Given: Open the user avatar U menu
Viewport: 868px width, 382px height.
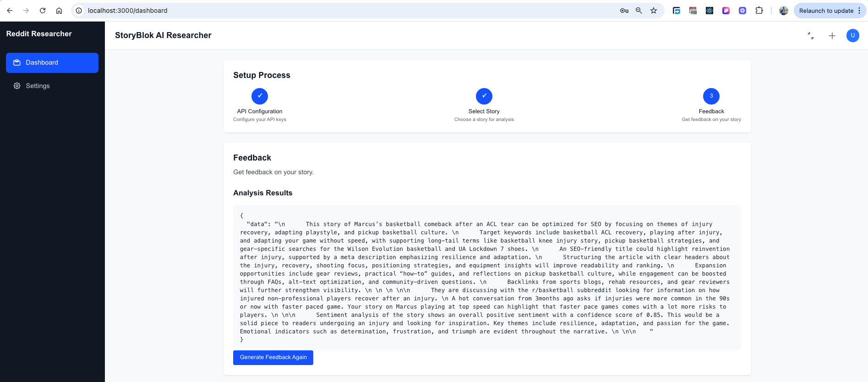Looking at the screenshot, I should [x=853, y=35].
